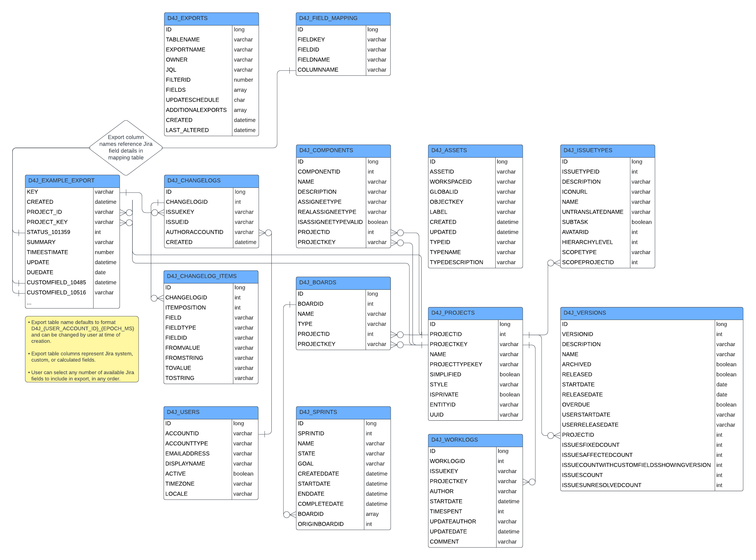Viewport: 756px width, 560px height.
Task: Select ACCOUNTTYPE in D4J_USERS
Action: (211, 444)
